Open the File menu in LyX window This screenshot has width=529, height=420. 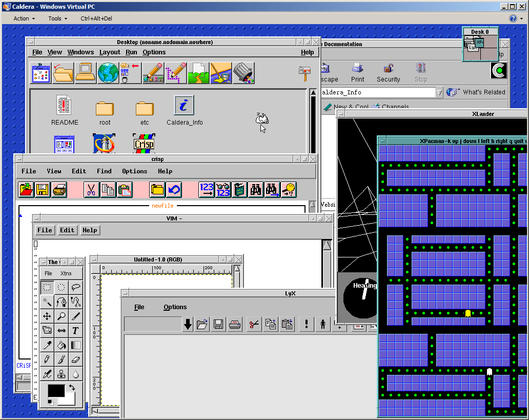point(139,307)
